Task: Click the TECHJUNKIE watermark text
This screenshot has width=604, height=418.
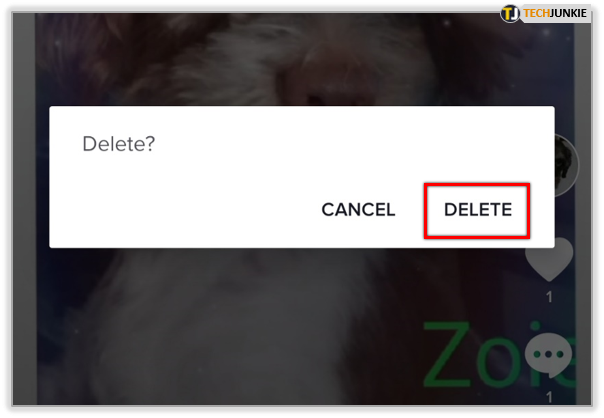Action: click(555, 13)
